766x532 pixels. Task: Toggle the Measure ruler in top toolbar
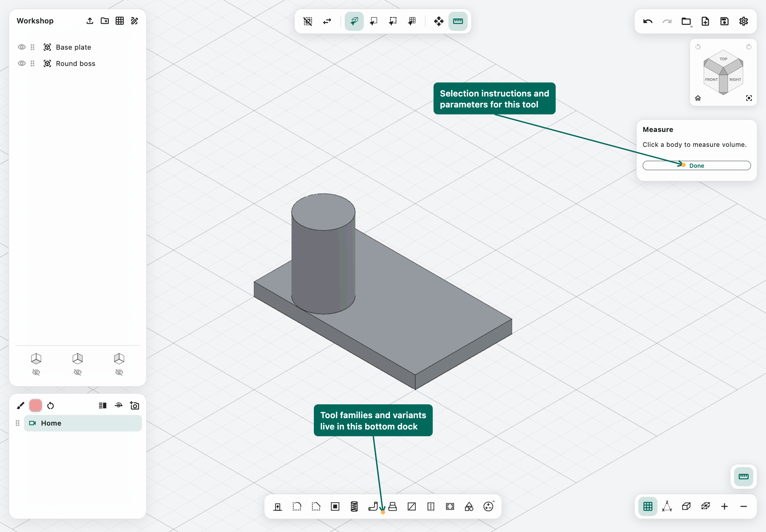point(458,21)
